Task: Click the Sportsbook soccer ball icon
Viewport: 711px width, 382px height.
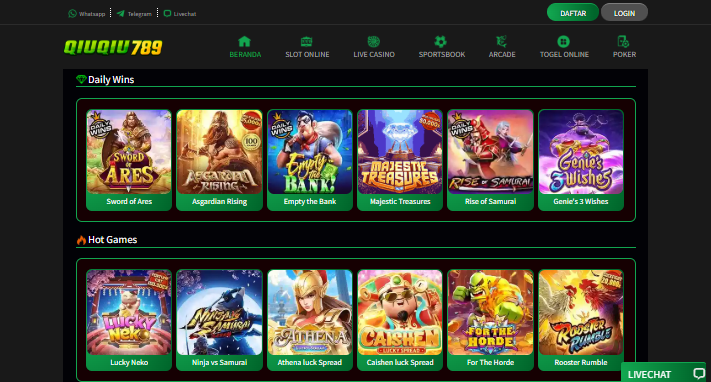Action: coord(441,42)
